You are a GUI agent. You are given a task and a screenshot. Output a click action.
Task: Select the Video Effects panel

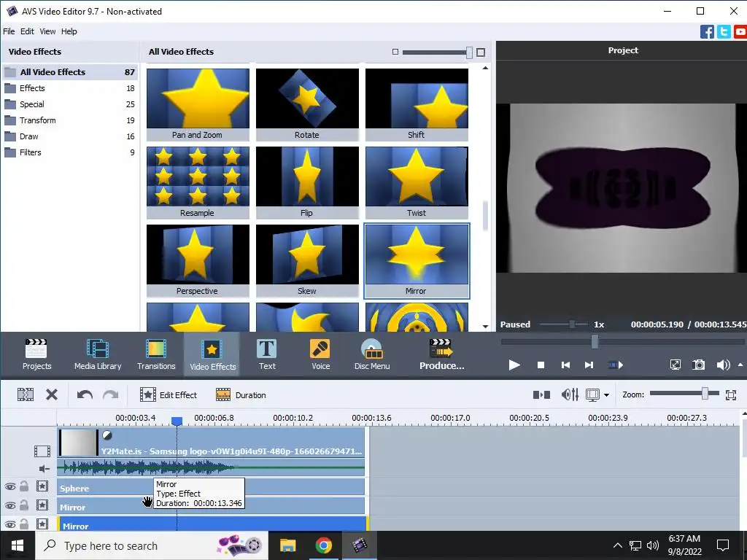pyautogui.click(x=212, y=354)
